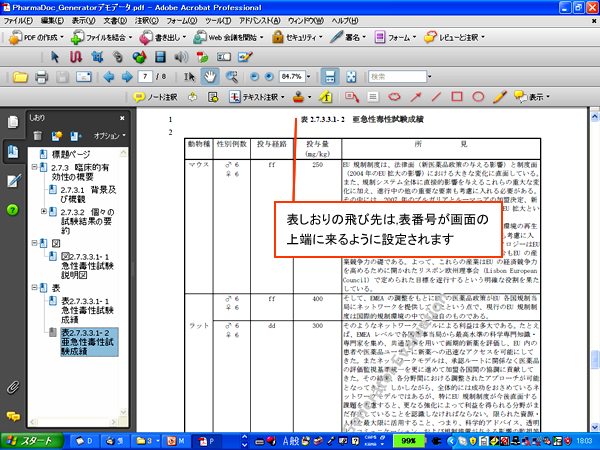The height and width of the screenshot is (450, 600).
Task: Open the Attachments paperclip panel
Action: coord(13,387)
